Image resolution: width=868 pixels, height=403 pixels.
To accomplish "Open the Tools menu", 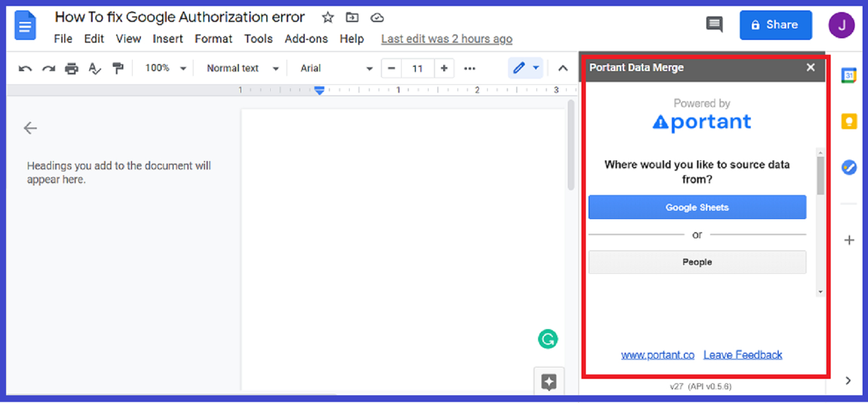I will [x=258, y=39].
